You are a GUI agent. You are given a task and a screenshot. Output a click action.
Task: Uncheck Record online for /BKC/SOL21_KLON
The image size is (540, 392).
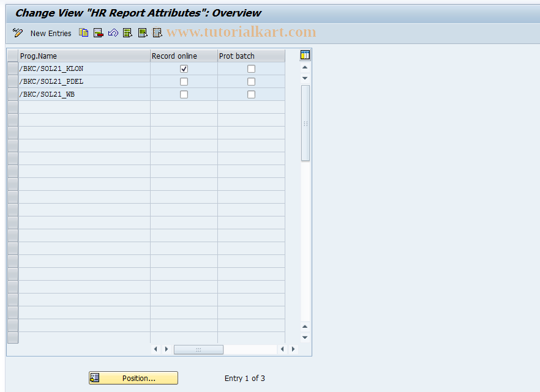(x=184, y=68)
